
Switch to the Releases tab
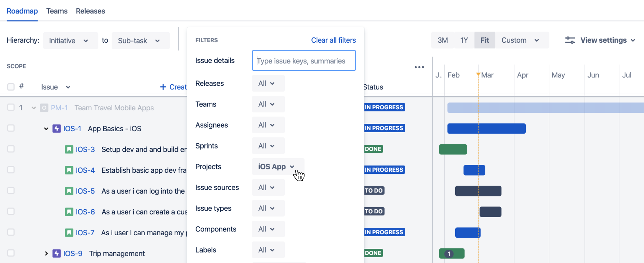pyautogui.click(x=90, y=11)
